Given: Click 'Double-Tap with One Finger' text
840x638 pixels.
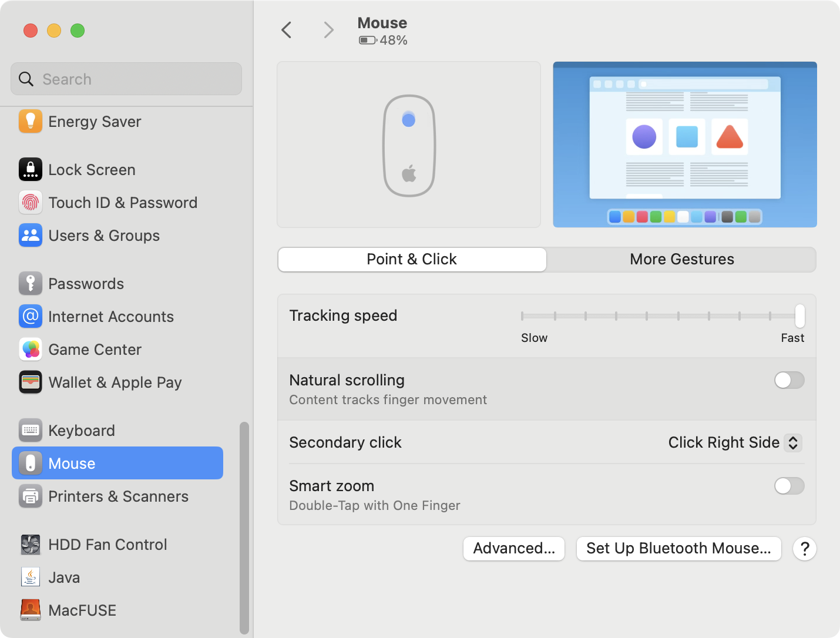Looking at the screenshot, I should point(375,505).
